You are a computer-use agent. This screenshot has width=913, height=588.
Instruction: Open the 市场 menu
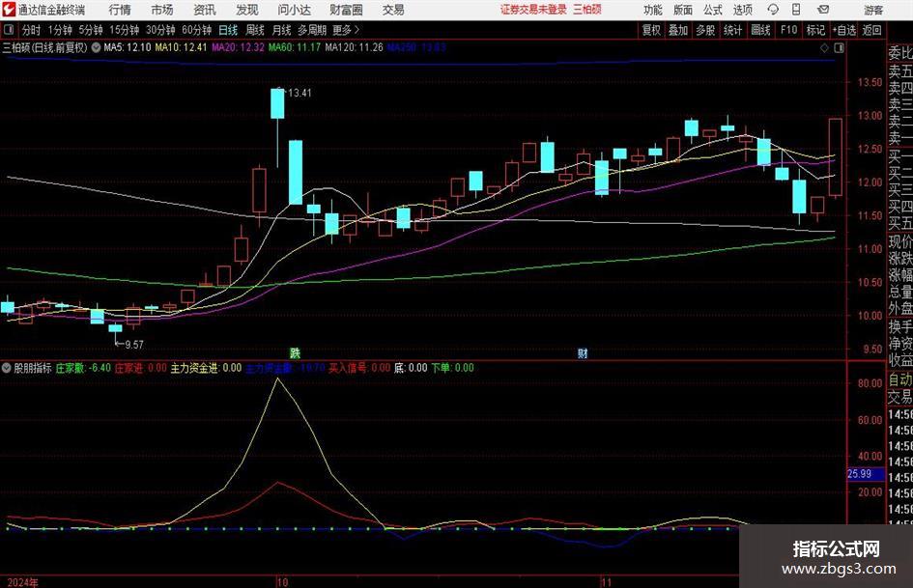click(x=162, y=10)
